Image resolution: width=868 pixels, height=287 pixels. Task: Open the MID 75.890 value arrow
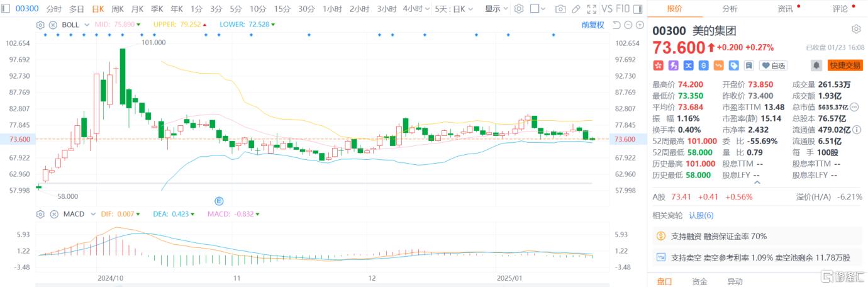point(138,25)
